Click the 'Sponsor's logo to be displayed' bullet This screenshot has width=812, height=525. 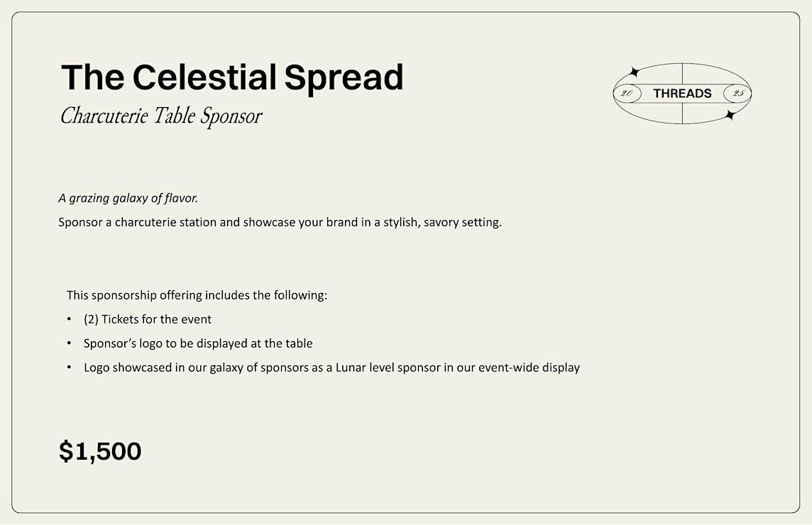coord(198,343)
